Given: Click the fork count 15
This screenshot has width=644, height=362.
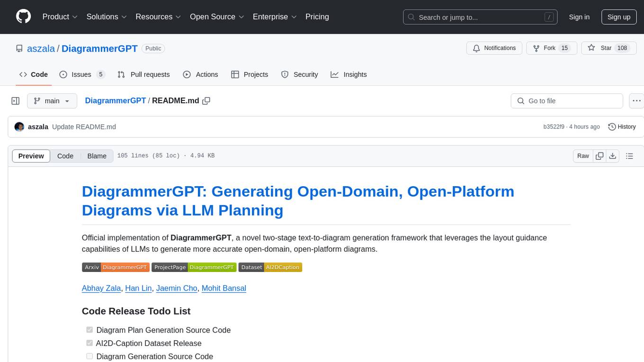Looking at the screenshot, I should [564, 48].
